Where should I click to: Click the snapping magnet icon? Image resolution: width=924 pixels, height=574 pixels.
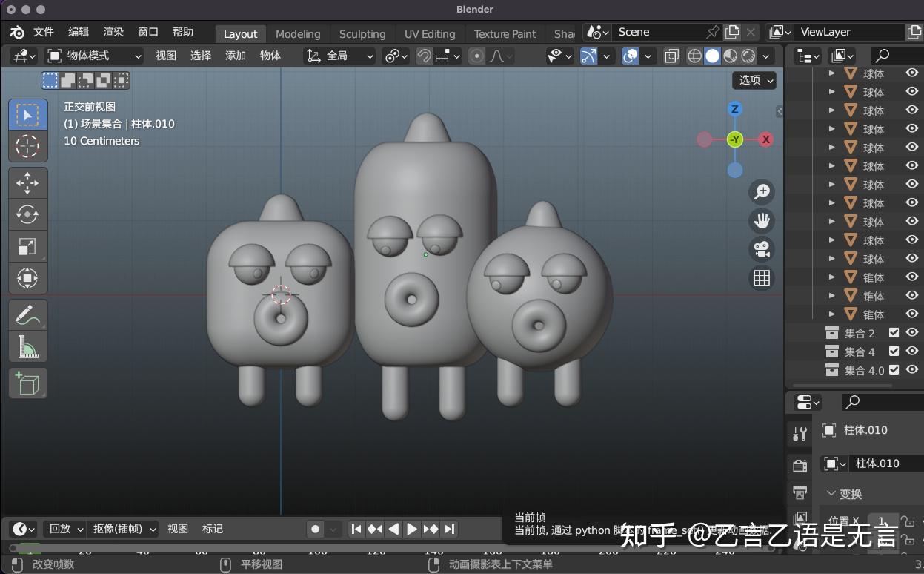click(x=422, y=56)
